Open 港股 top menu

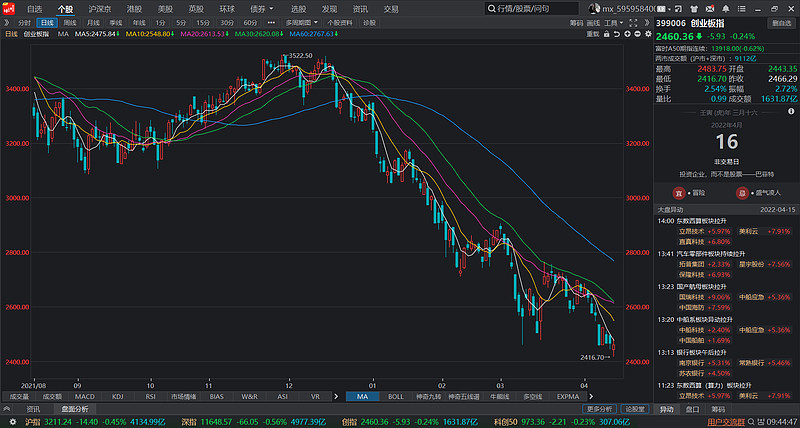point(134,9)
